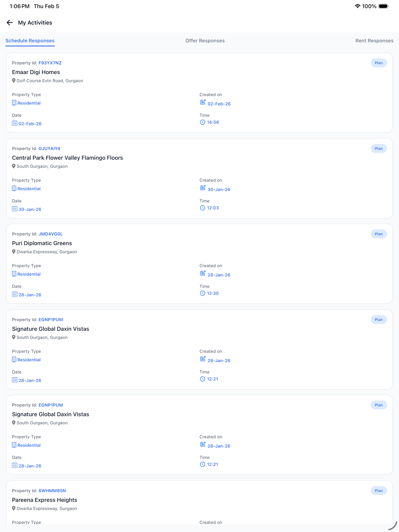The image size is (399, 532).
Task: Click location pin for Golf Course Extn Road
Action: [14, 81]
